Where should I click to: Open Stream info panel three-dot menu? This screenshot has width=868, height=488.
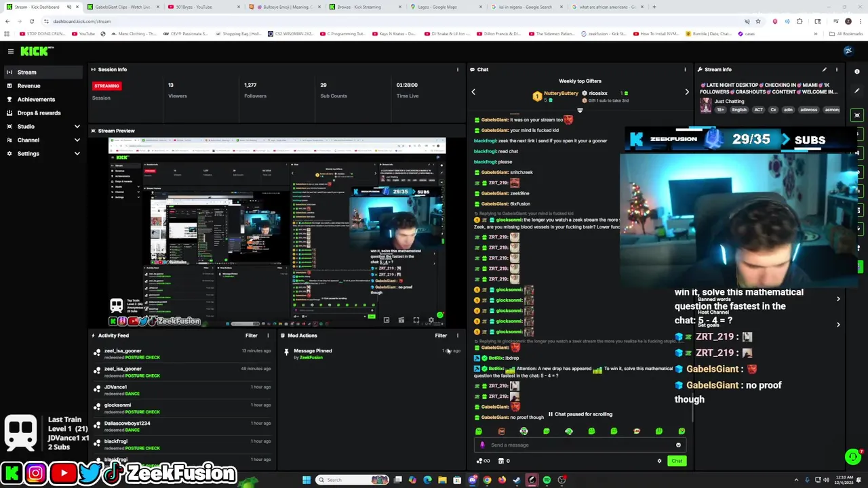[x=837, y=69]
